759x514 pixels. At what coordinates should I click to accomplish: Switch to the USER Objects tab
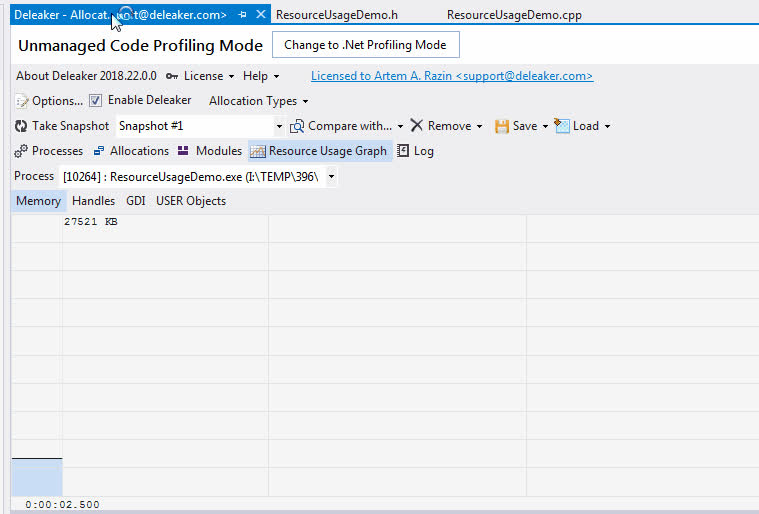191,201
